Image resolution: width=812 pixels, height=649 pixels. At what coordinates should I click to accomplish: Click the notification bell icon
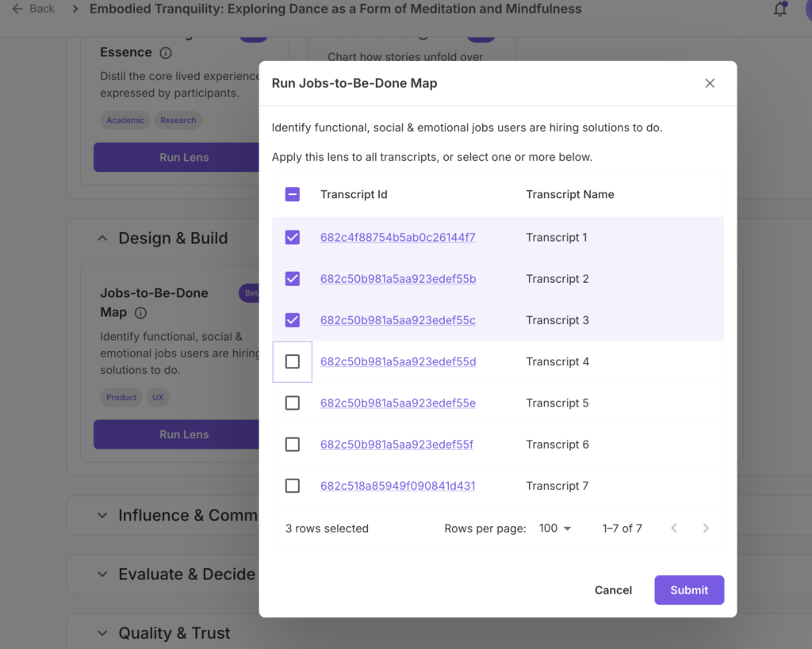[x=780, y=10]
